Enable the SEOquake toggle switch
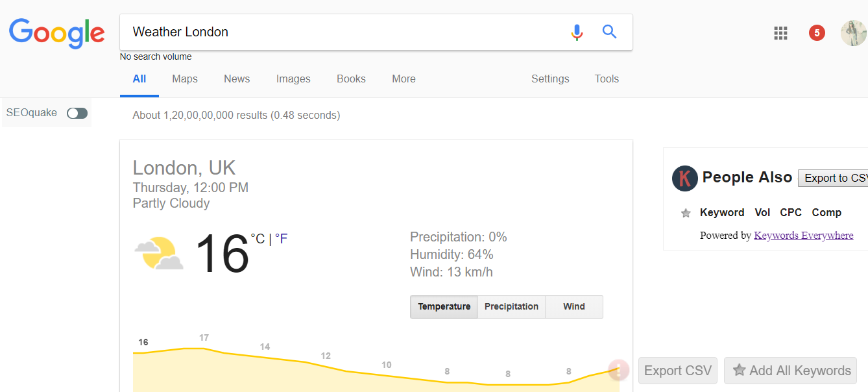The height and width of the screenshot is (392, 868). click(77, 112)
